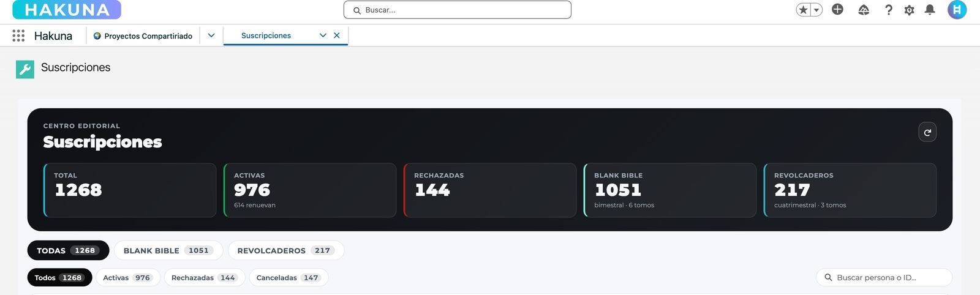Select the Suscripciones workspace tab
Screen dimensions: 980x295
266,35
